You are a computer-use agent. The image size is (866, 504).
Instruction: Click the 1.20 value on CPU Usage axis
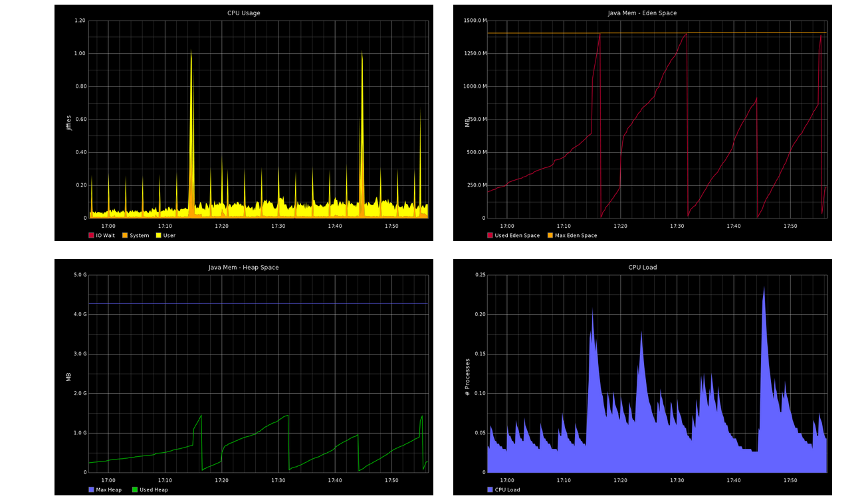[x=80, y=21]
